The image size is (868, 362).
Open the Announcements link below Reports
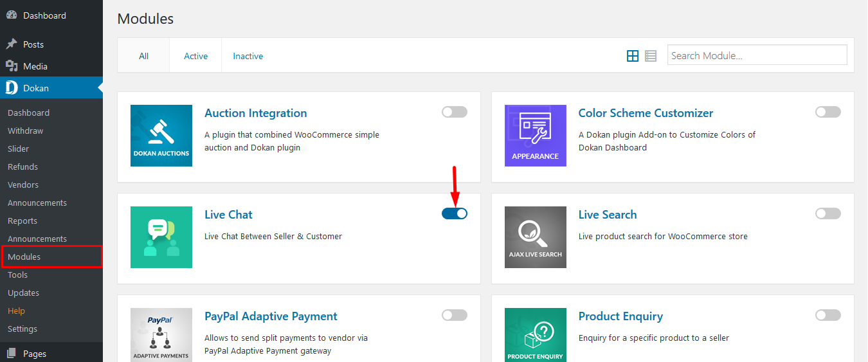coord(37,239)
